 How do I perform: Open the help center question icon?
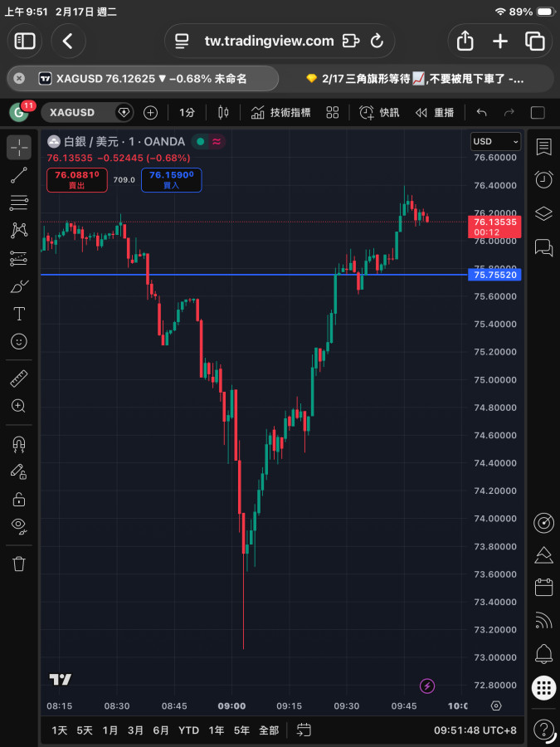pyautogui.click(x=543, y=730)
